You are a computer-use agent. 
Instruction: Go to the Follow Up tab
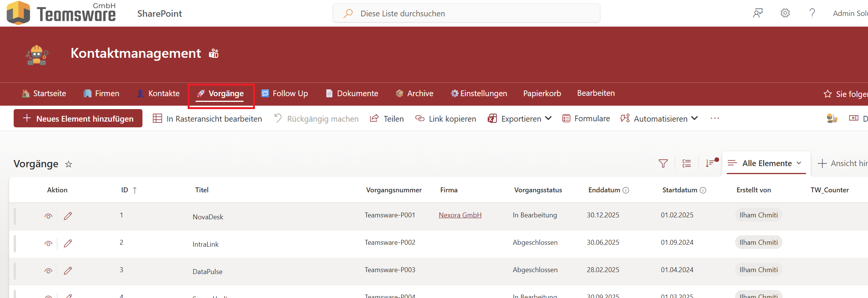click(285, 94)
